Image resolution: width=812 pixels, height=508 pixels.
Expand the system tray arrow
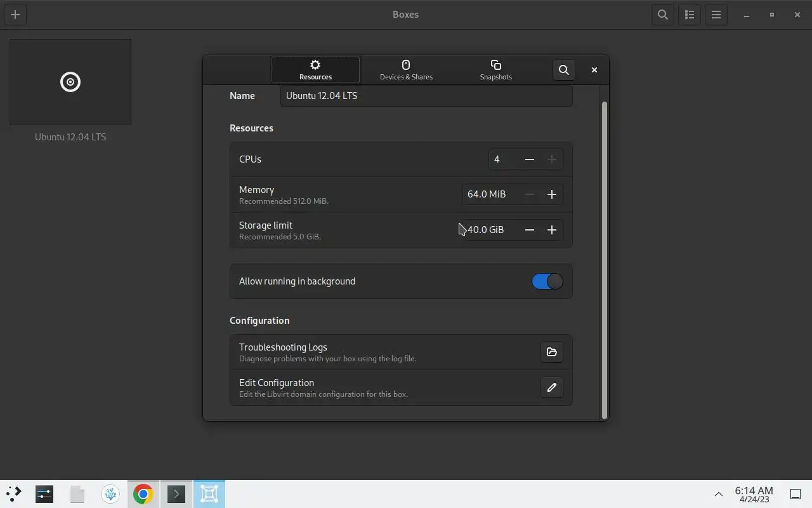[x=719, y=494]
